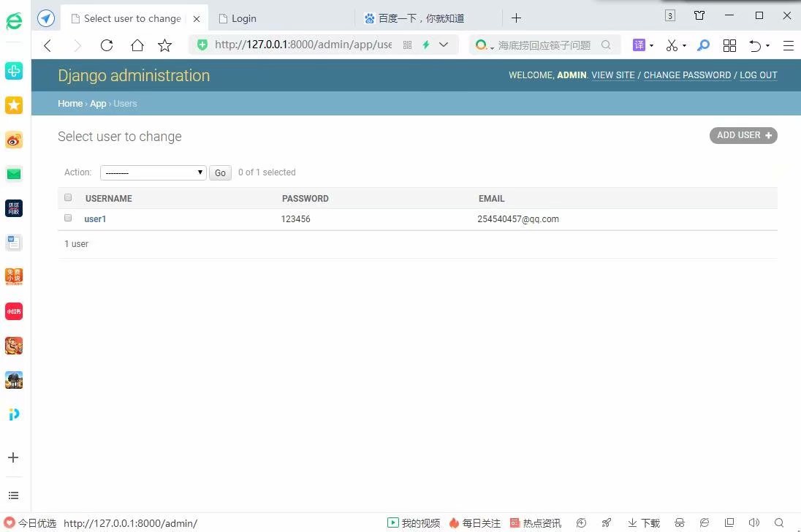Click the search magnifier in search box

pos(606,45)
